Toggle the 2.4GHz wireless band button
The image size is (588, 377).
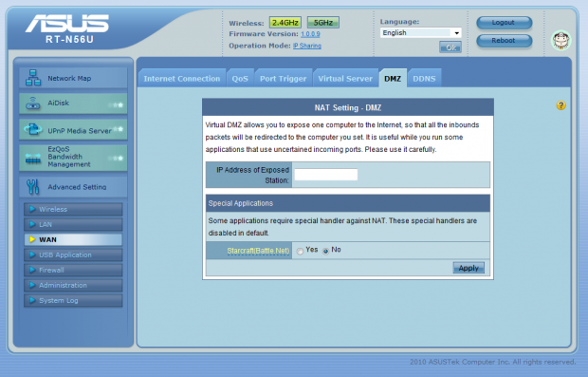(285, 23)
